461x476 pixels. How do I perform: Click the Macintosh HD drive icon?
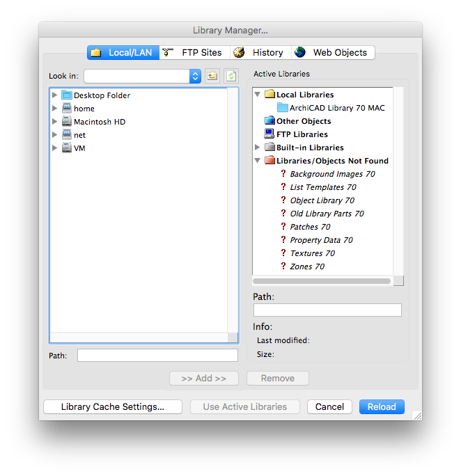coord(67,121)
